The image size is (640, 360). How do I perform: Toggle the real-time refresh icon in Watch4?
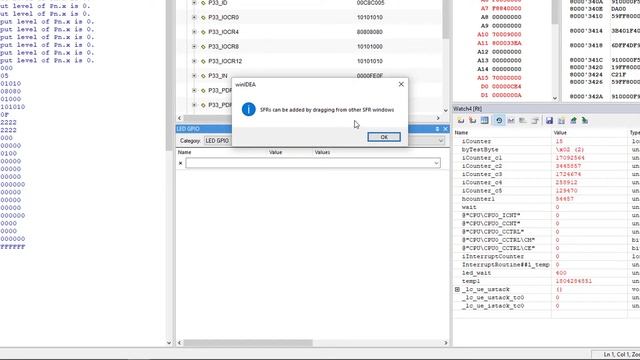pyautogui.click(x=499, y=120)
